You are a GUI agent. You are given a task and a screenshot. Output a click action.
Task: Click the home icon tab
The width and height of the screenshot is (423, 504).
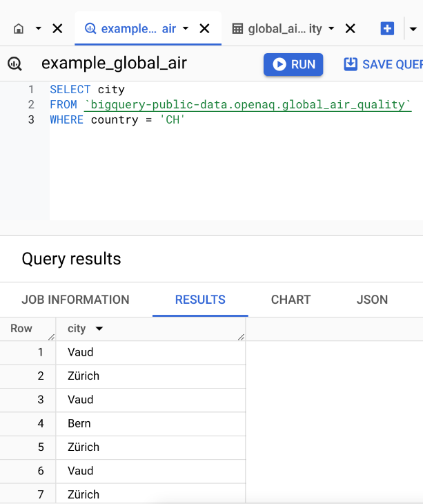(x=19, y=28)
